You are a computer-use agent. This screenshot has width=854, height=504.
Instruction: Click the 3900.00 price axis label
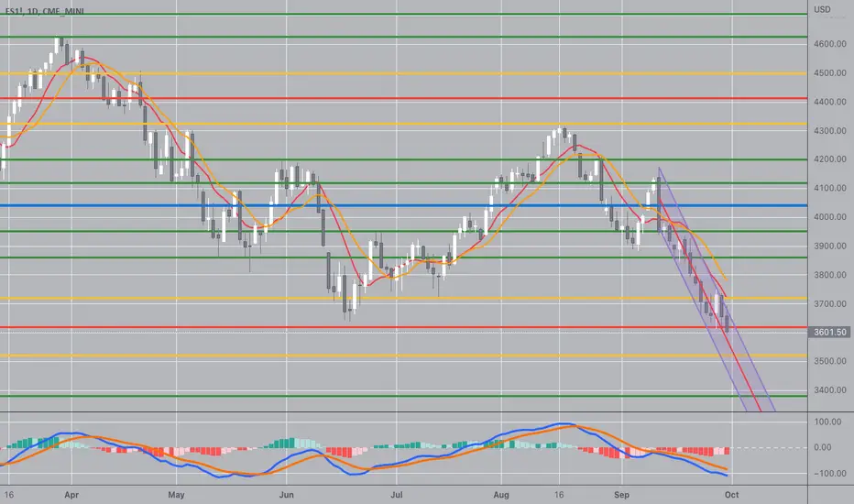coord(829,246)
